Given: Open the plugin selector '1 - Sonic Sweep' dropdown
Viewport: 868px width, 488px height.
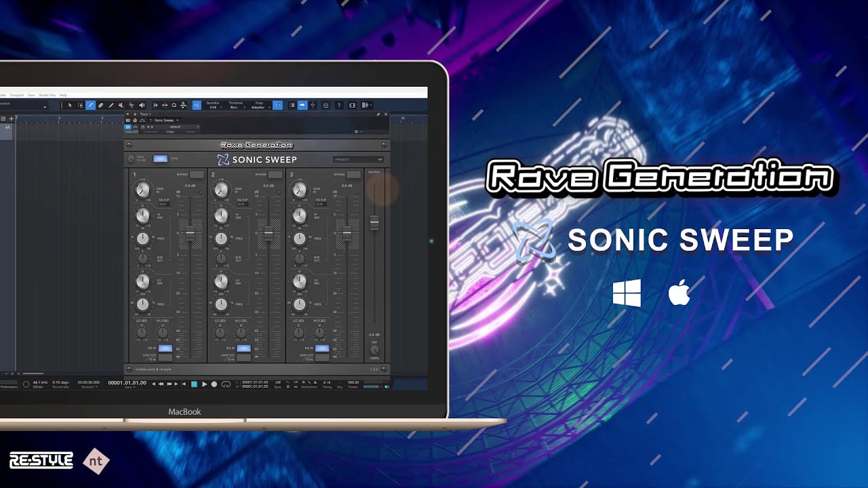Looking at the screenshot, I should click(x=165, y=120).
